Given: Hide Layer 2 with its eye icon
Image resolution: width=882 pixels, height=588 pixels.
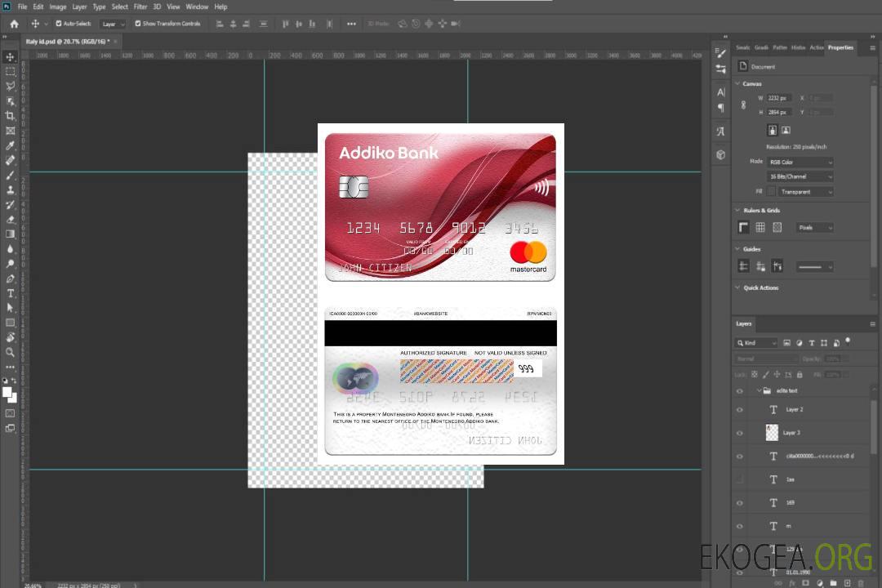Looking at the screenshot, I should click(x=740, y=410).
